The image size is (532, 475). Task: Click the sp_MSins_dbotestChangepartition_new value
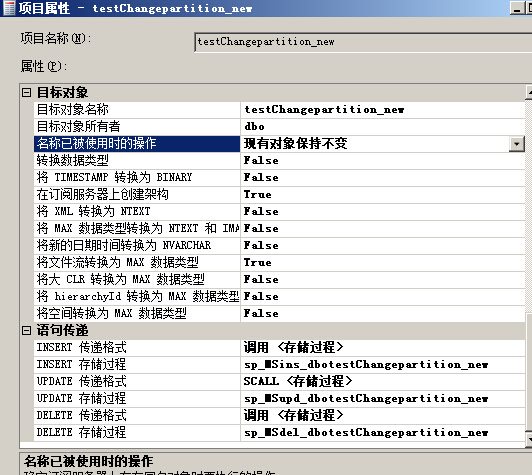click(x=366, y=365)
